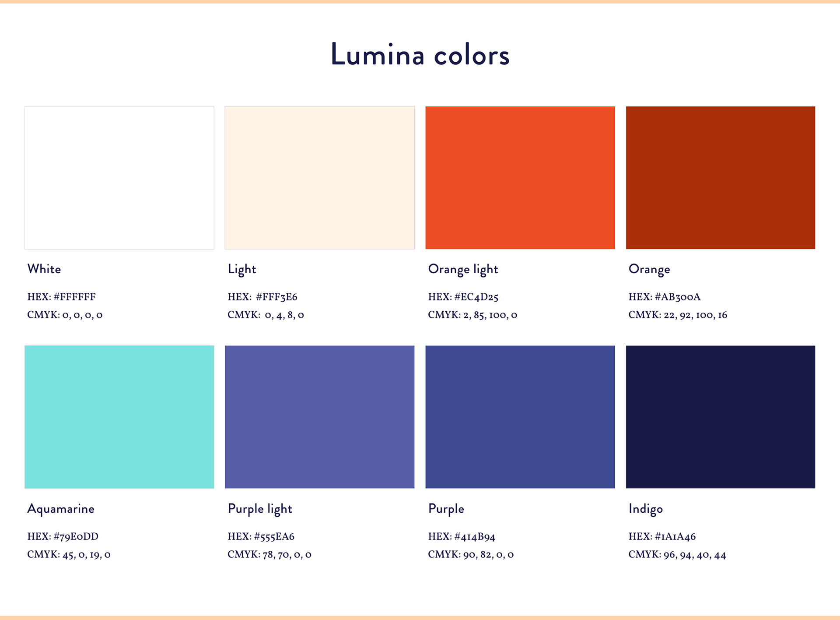The width and height of the screenshot is (840, 620).
Task: Click the HEX #FFF3E6 text
Action: tap(262, 297)
